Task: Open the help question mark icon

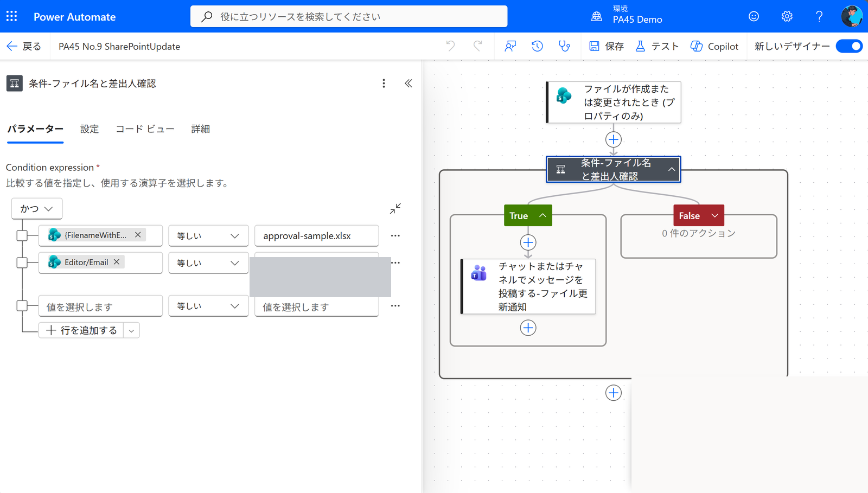Action: 819,16
